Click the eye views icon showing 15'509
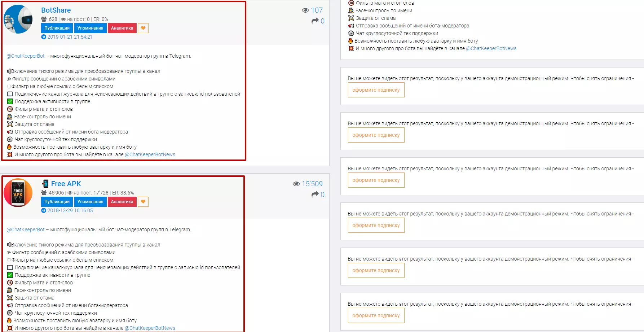Screen dimensions: 644x332 tap(296, 184)
